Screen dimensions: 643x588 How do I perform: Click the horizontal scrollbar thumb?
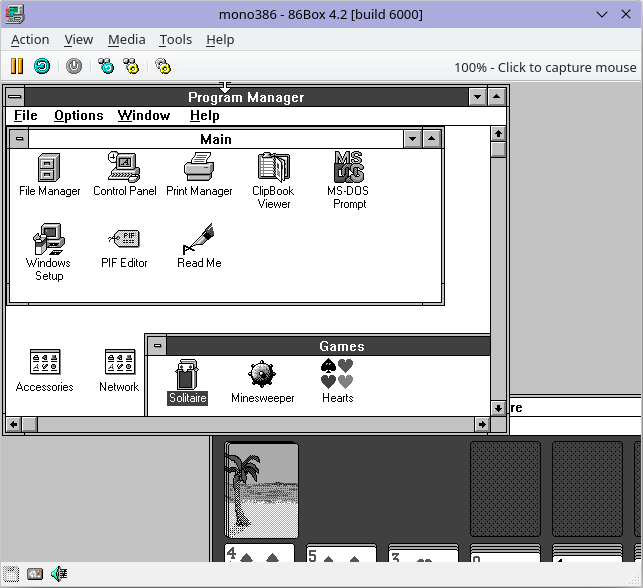30,424
